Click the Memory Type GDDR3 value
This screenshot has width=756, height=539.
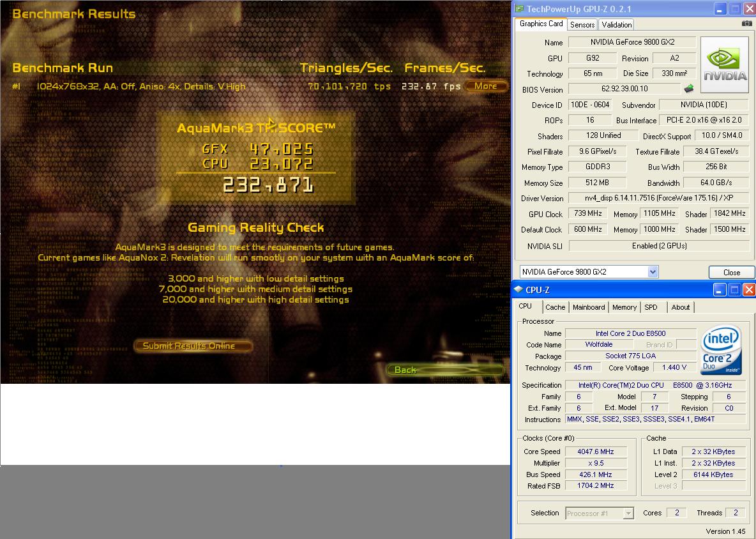[x=598, y=167]
